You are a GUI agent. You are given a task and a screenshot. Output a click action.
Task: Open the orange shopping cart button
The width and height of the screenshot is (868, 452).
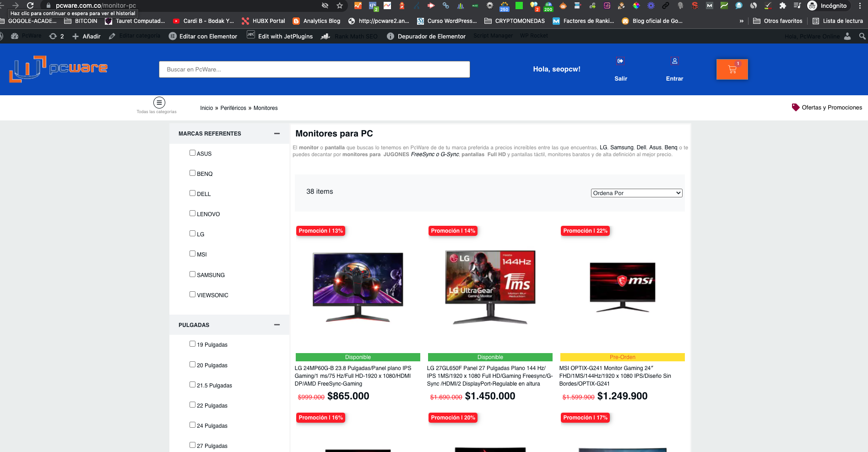point(732,69)
